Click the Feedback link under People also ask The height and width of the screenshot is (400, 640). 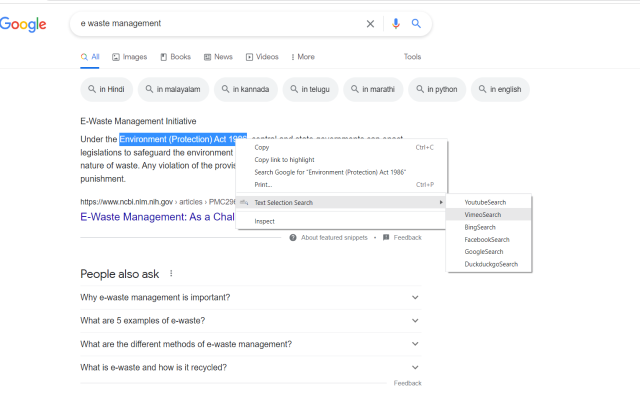coord(407,383)
